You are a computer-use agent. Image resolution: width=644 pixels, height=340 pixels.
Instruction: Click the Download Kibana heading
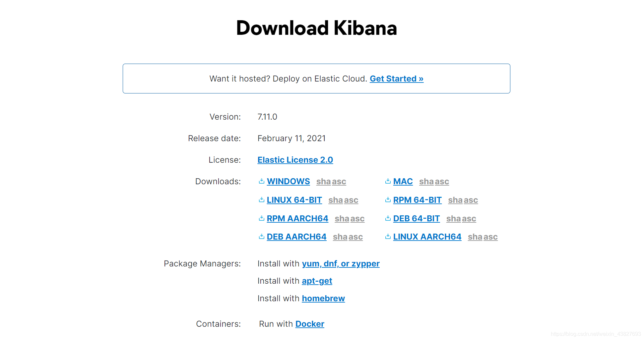(x=316, y=28)
